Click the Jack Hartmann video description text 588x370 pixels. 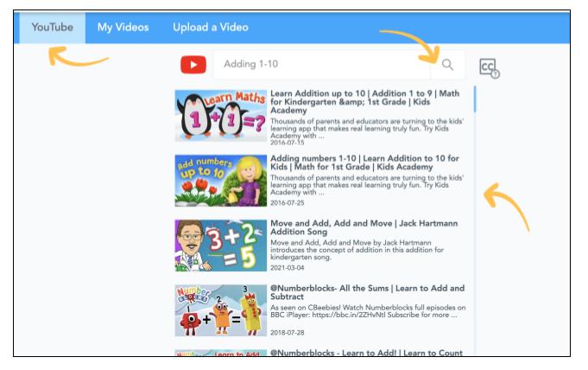363,251
